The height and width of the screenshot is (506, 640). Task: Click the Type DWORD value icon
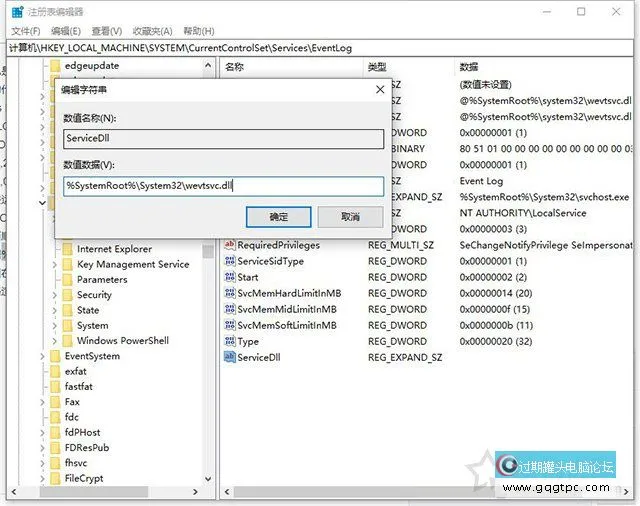tap(230, 341)
